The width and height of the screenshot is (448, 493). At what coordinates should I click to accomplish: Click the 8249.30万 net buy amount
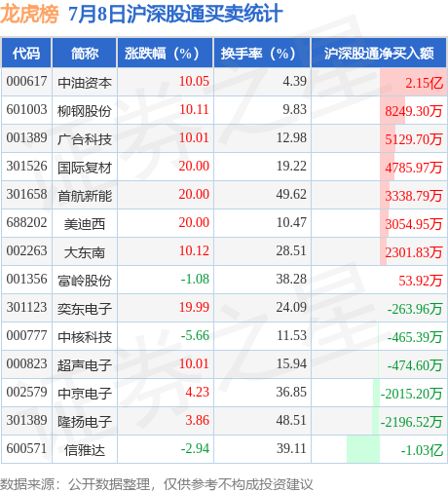pyautogui.click(x=414, y=111)
